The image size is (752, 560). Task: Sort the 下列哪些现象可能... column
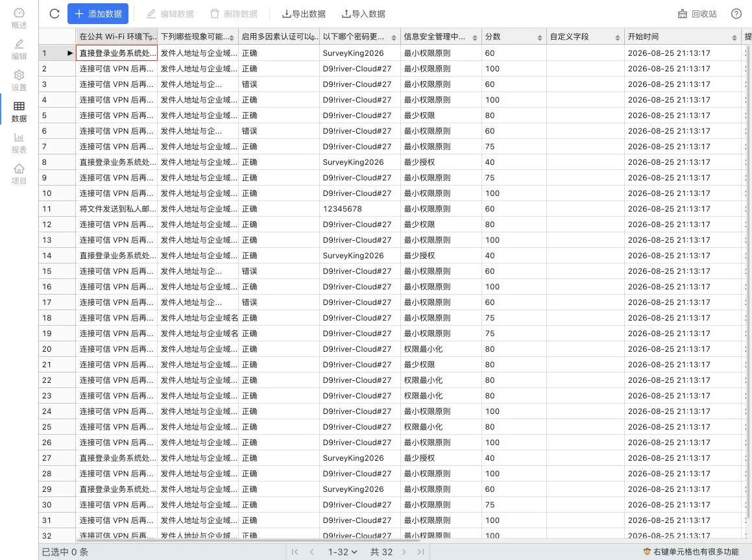pos(232,38)
